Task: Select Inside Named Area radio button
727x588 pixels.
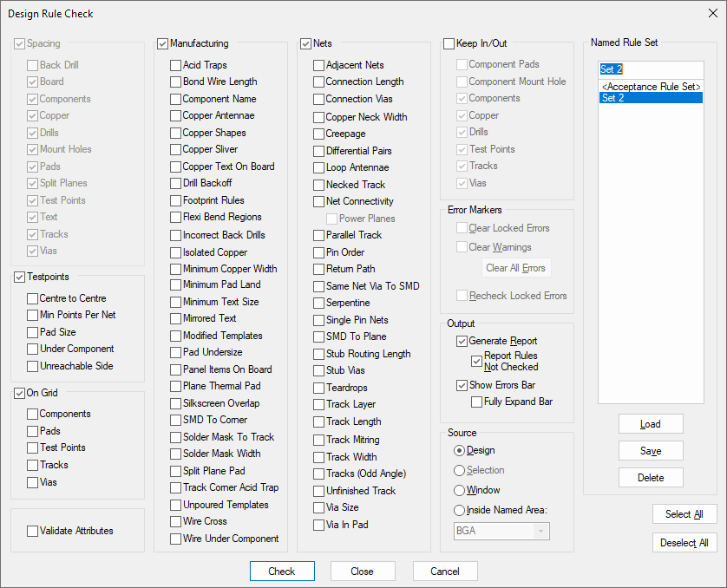Action: 460,510
